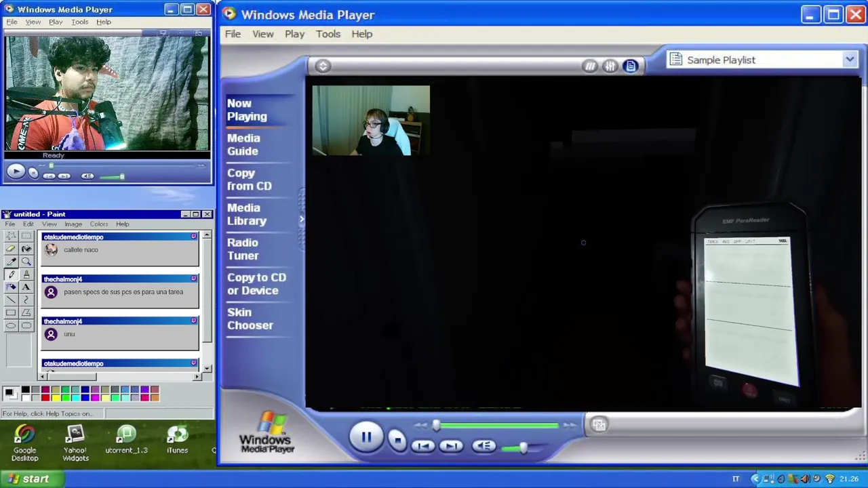
Task: Open Google Desktop shortcut icon
Action: click(24, 443)
